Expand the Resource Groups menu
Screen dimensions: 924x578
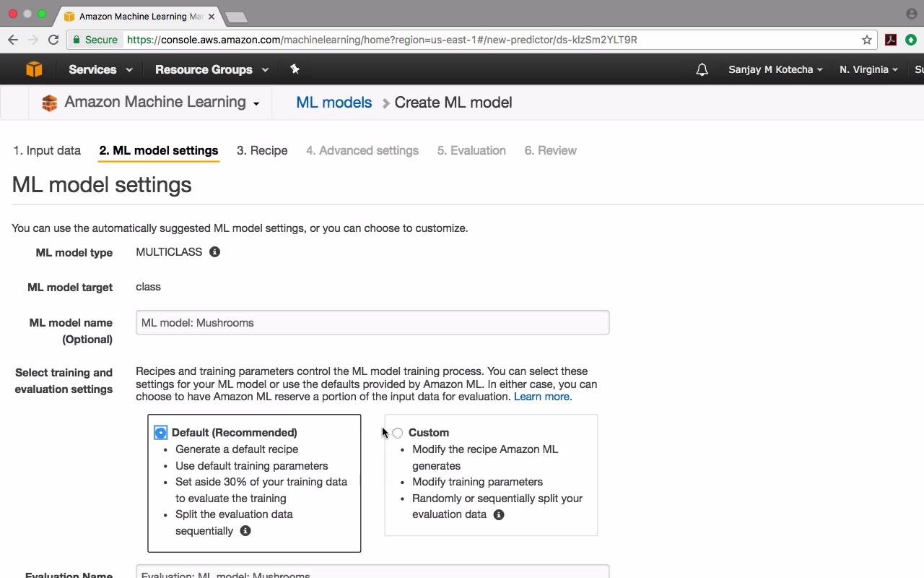[x=212, y=69]
